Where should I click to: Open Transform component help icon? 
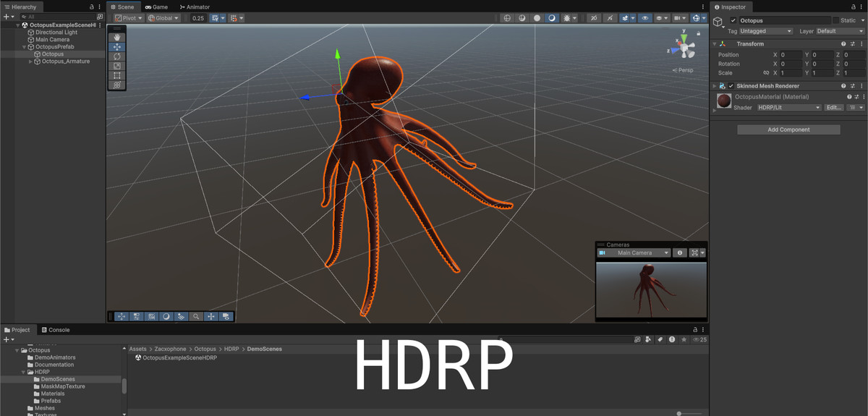click(x=843, y=44)
